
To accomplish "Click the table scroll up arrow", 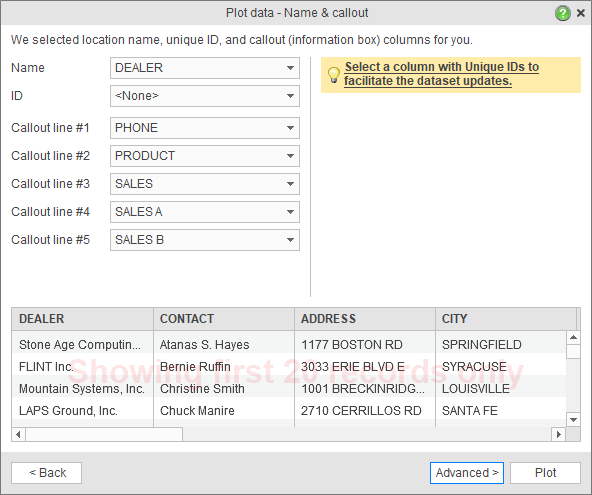I will click(573, 338).
